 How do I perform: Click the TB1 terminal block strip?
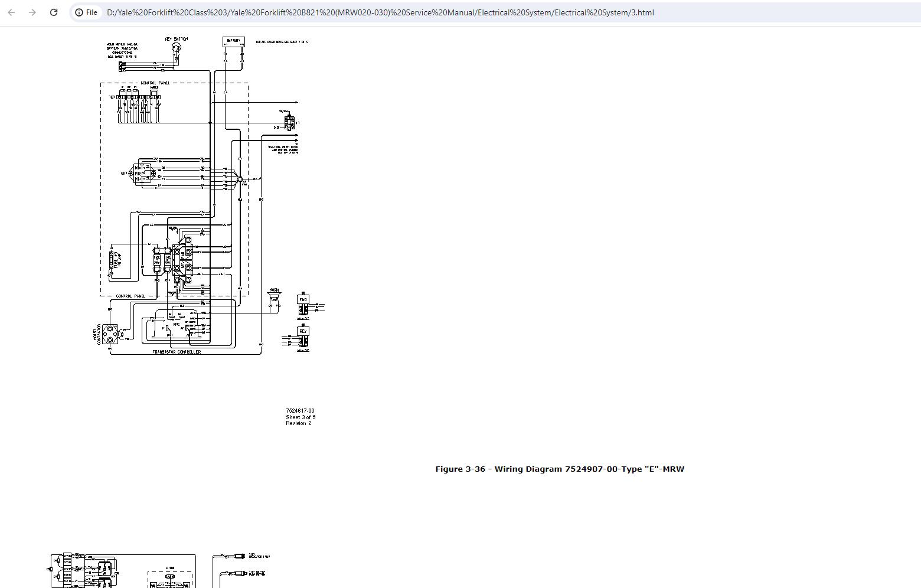139,97
